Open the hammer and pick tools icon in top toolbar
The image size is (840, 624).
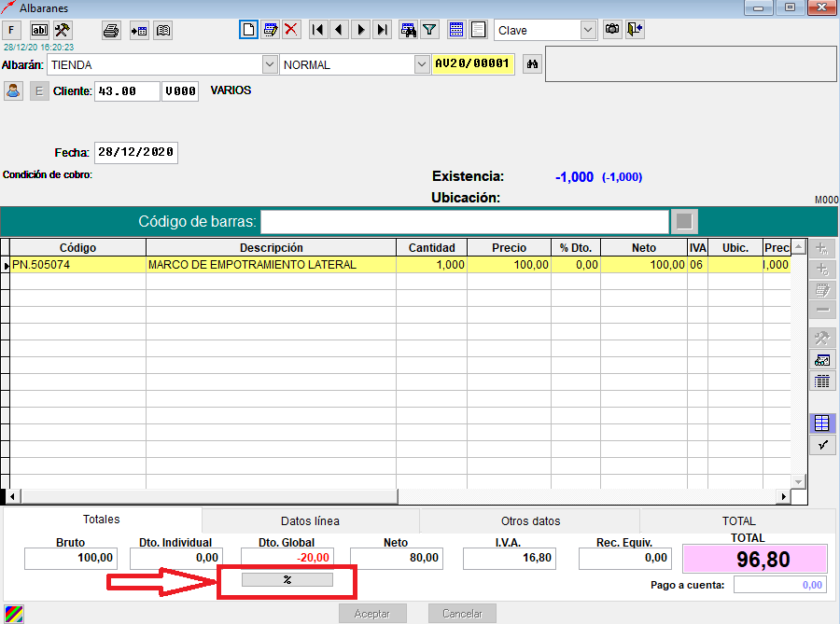pos(63,30)
